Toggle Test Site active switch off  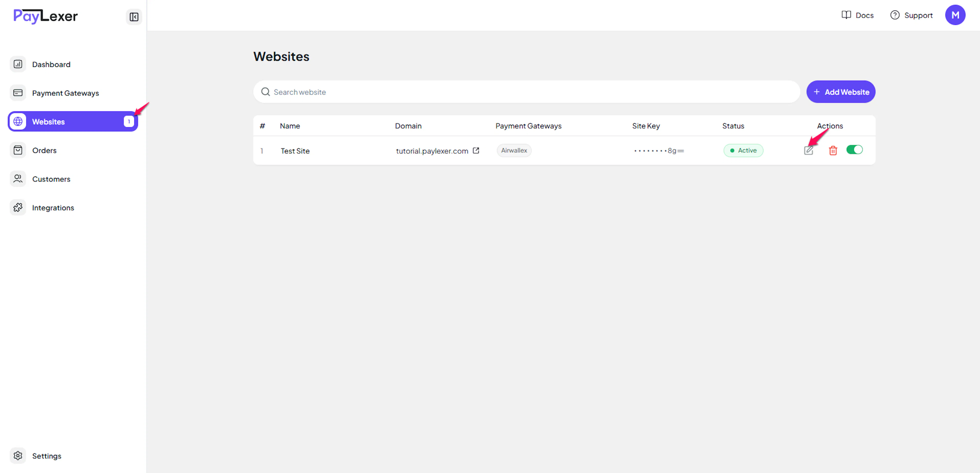tap(854, 150)
